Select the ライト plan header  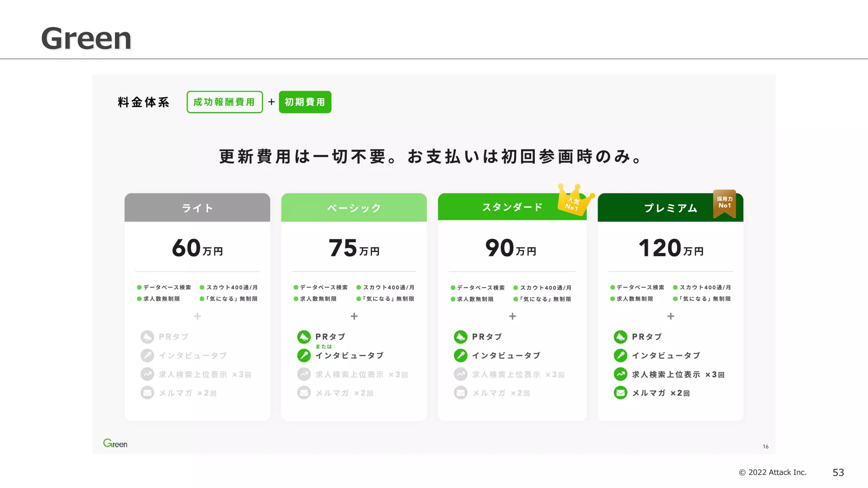pyautogui.click(x=197, y=208)
